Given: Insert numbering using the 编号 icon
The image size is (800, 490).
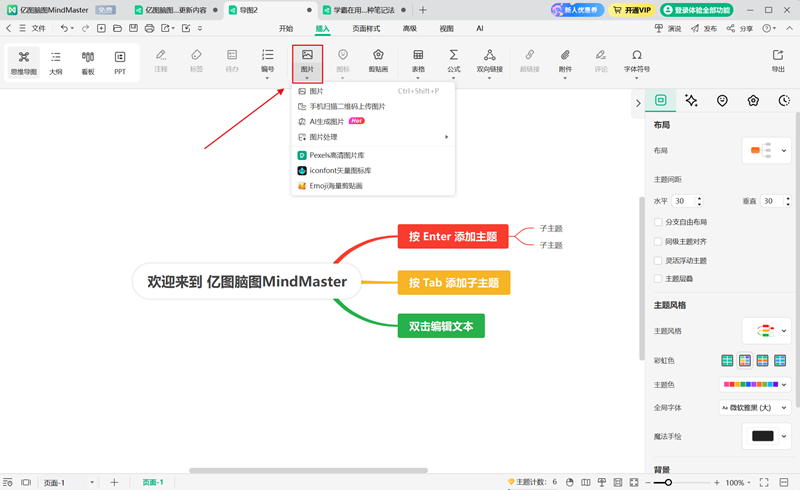Looking at the screenshot, I should click(x=267, y=62).
